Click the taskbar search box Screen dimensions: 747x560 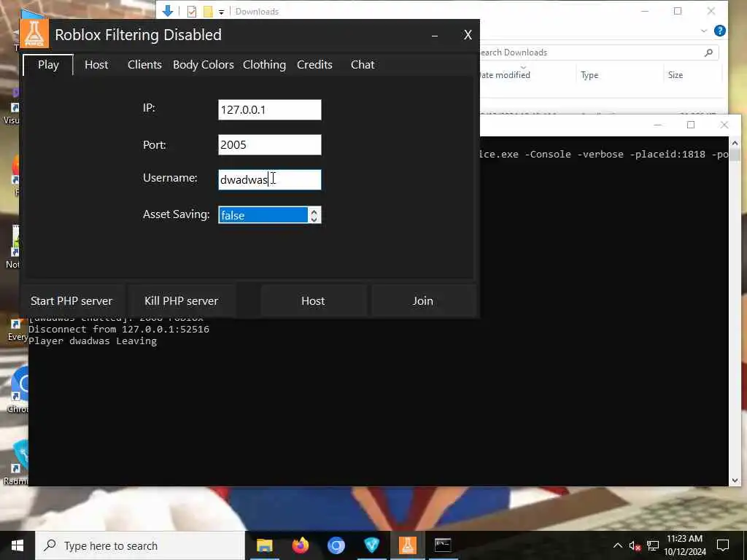tap(140, 545)
